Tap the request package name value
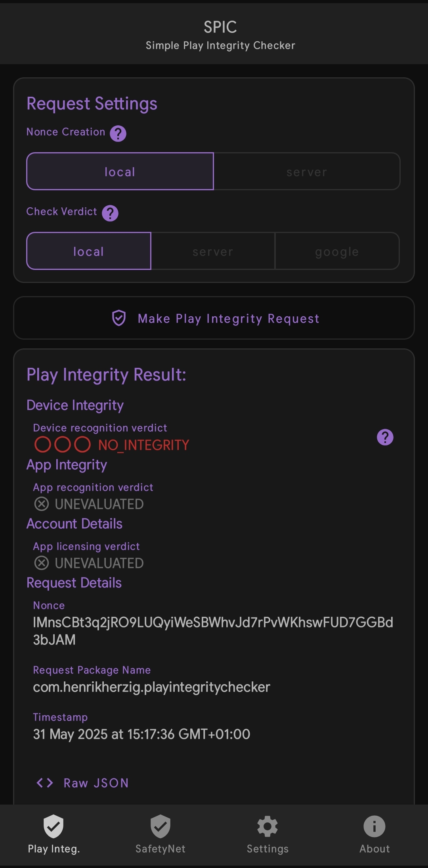Image resolution: width=428 pixels, height=868 pixels. click(x=151, y=687)
